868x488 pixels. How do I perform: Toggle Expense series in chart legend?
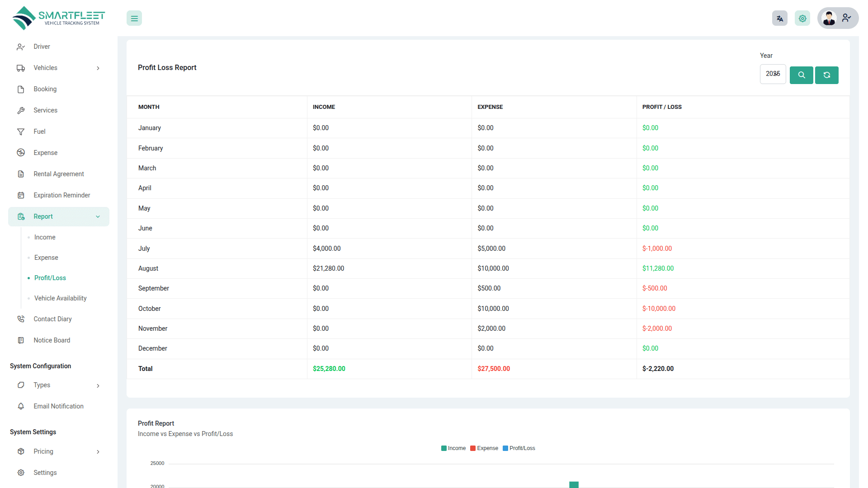[x=484, y=448]
